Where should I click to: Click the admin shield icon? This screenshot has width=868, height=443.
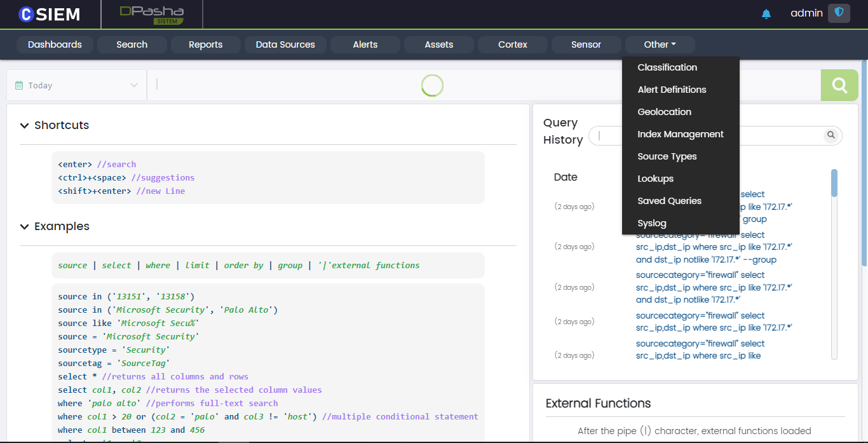[x=839, y=13]
